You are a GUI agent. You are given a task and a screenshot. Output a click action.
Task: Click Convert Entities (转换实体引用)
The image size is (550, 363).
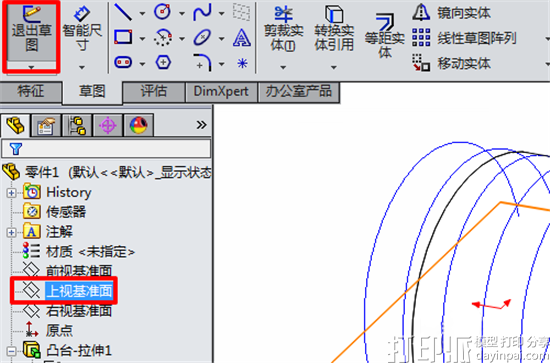coord(334,29)
